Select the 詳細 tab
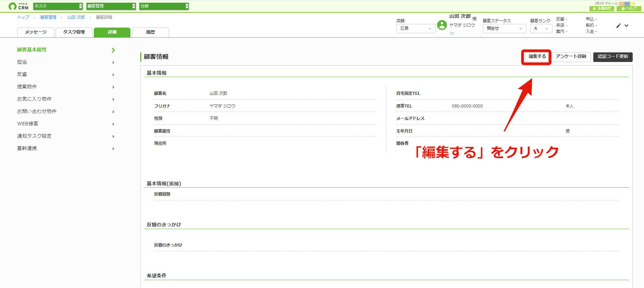Image resolution: width=644 pixels, height=288 pixels. (112, 32)
